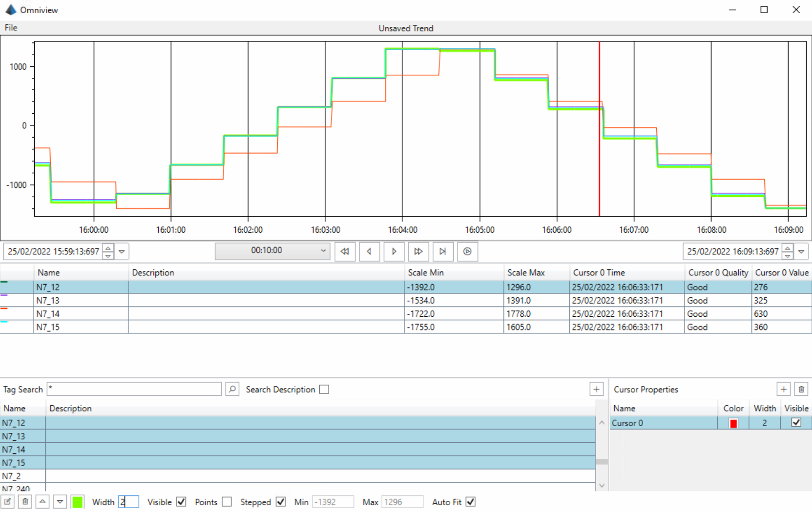Jump to end of trend
The image size is (812, 512).
tap(443, 251)
